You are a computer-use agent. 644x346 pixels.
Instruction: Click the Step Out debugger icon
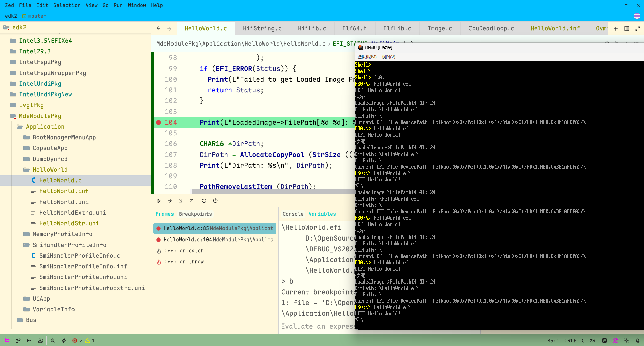click(192, 201)
